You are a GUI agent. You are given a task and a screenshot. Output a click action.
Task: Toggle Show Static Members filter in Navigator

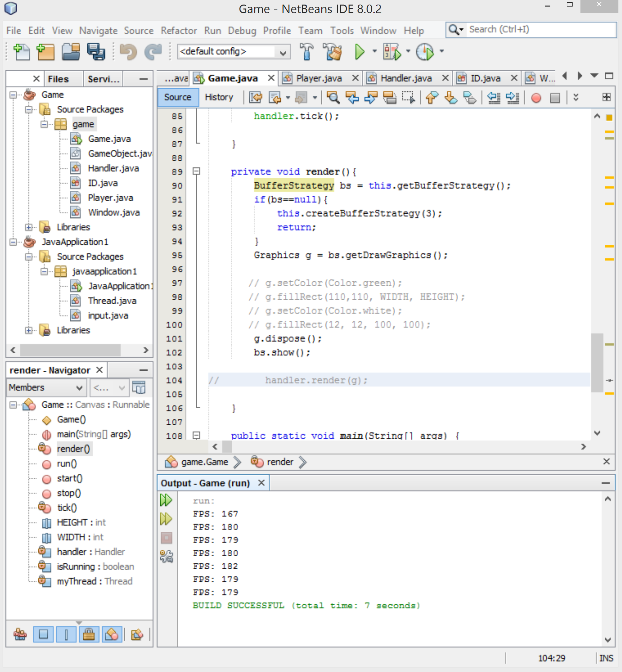pyautogui.click(x=66, y=635)
